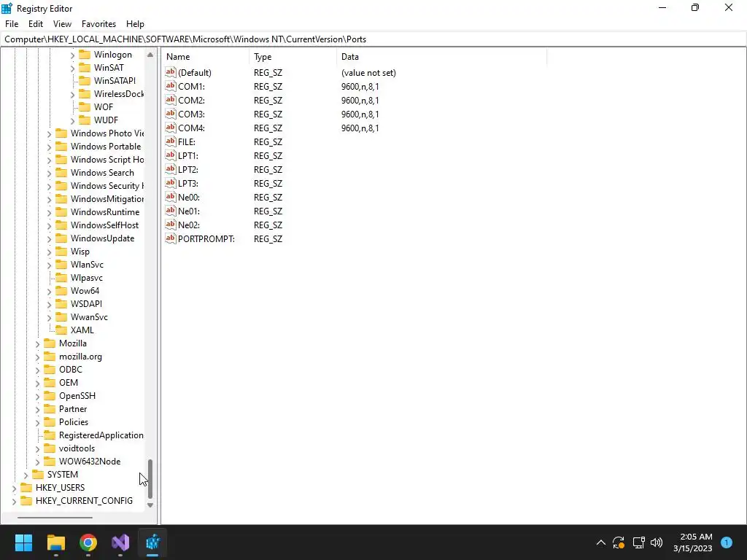The image size is (747, 560).
Task: Click the XAML folder icon
Action: (x=61, y=330)
